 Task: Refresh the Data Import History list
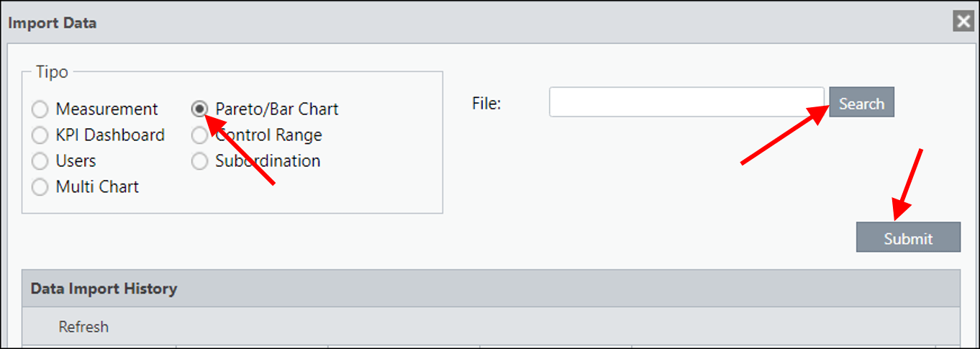(83, 327)
